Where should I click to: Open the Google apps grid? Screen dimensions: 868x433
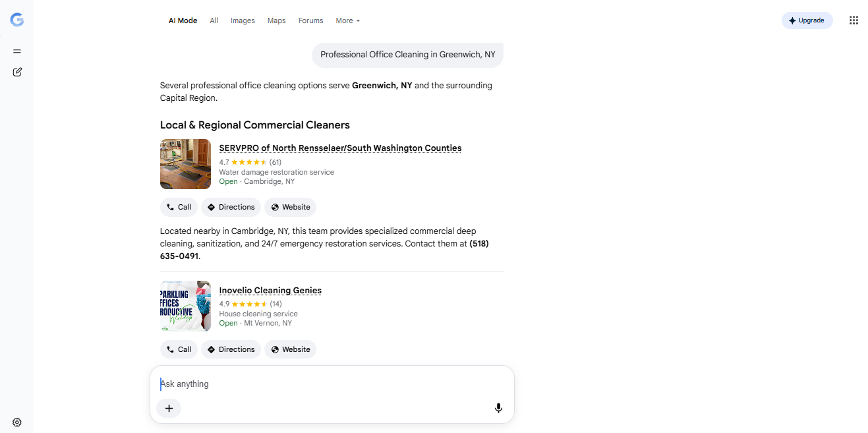click(854, 20)
